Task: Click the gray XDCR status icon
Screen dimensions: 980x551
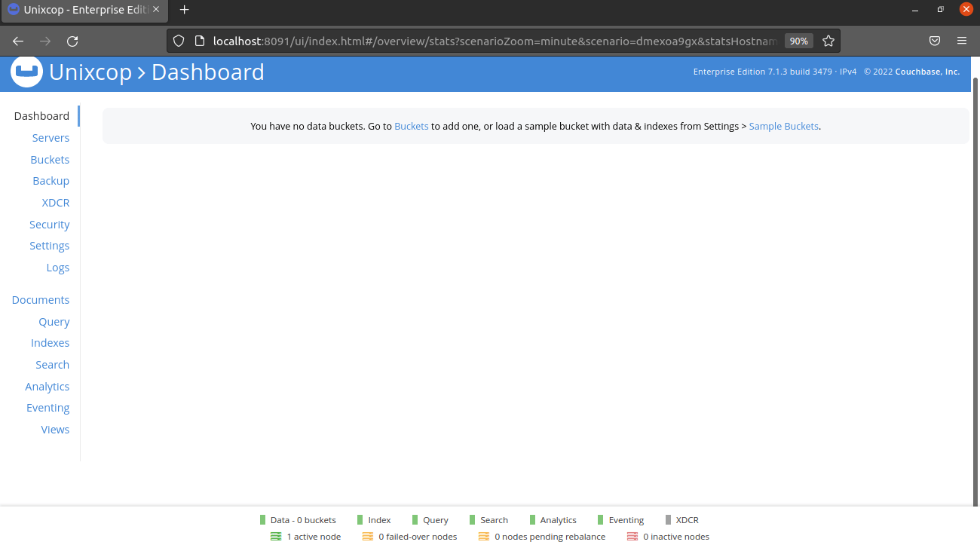Action: pos(668,520)
